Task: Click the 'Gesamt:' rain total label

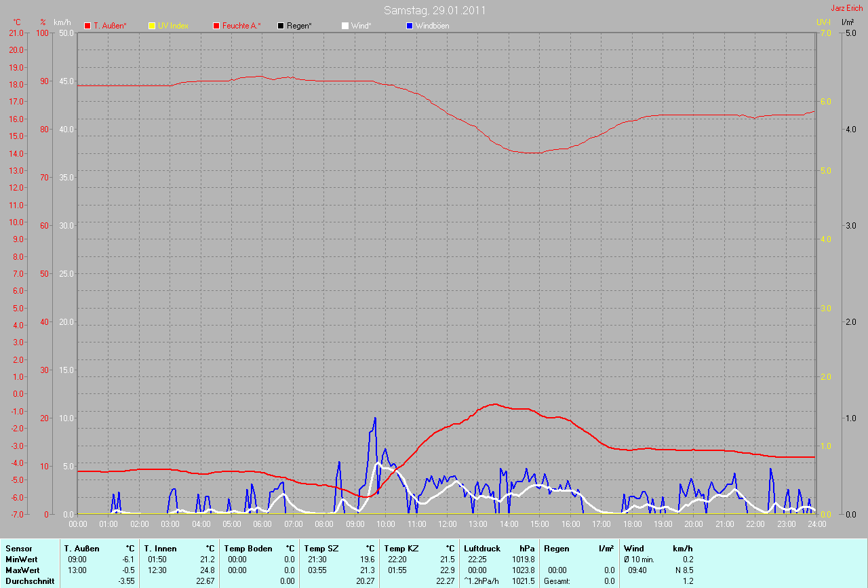Action: point(557,581)
